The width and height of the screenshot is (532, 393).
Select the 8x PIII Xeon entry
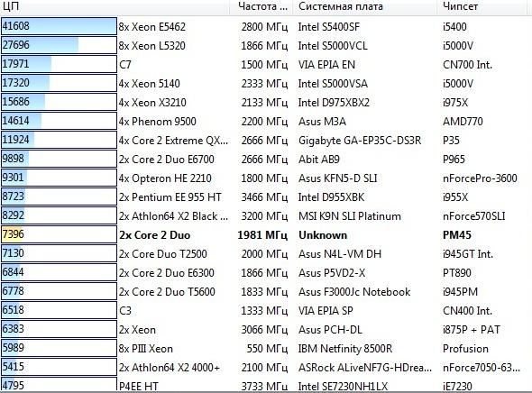click(x=146, y=349)
